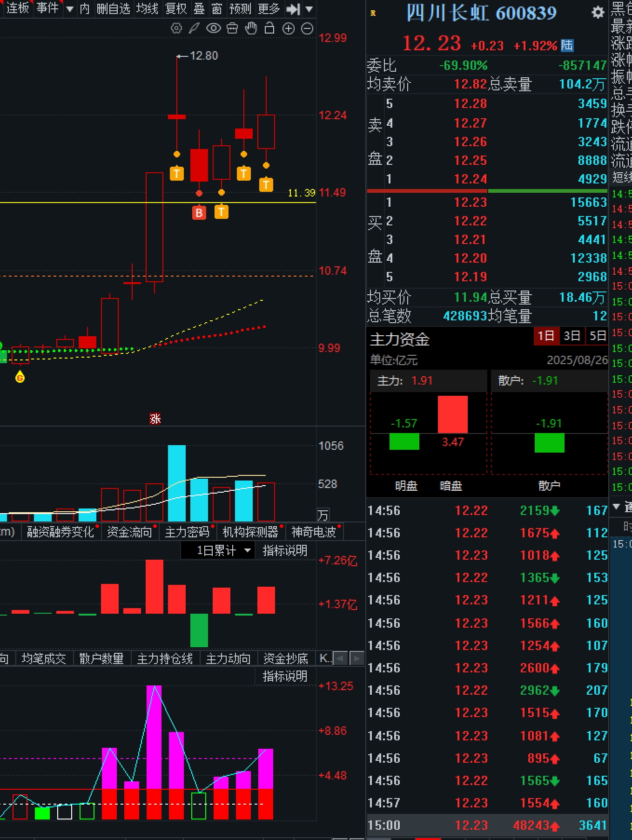The width and height of the screenshot is (632, 840).
Task: Click 指标说明 beside 1日累计
Action: [285, 551]
